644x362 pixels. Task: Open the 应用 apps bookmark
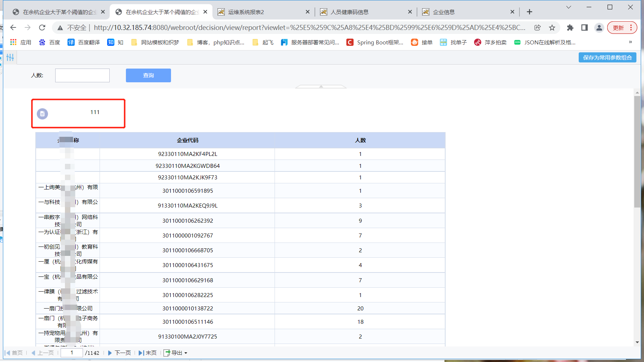tap(21, 42)
